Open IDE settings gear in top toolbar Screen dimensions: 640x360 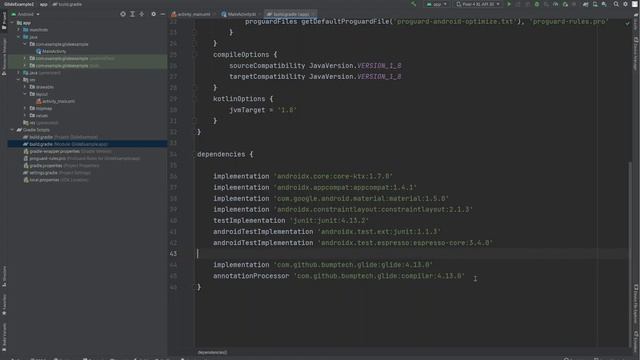pos(625,4)
